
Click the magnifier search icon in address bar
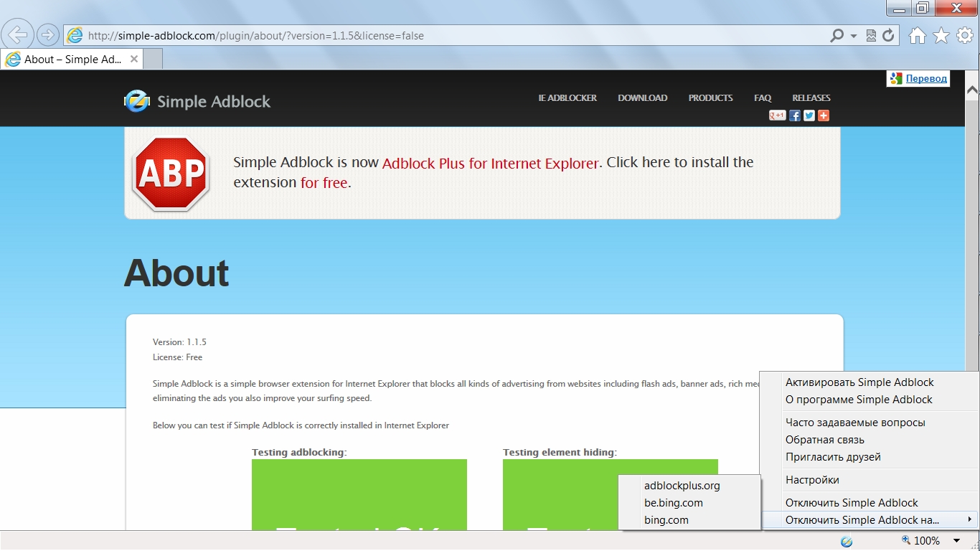click(x=837, y=35)
